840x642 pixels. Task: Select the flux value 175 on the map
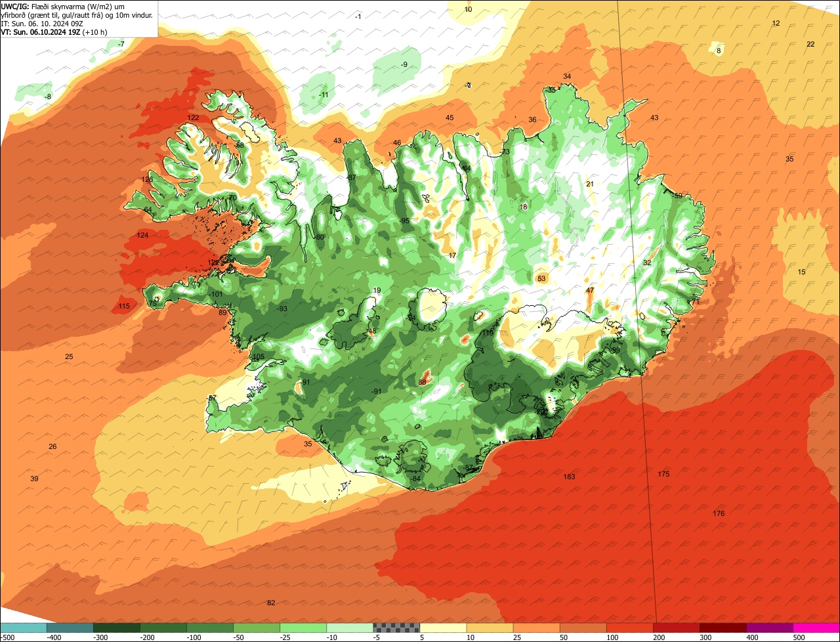point(663,474)
